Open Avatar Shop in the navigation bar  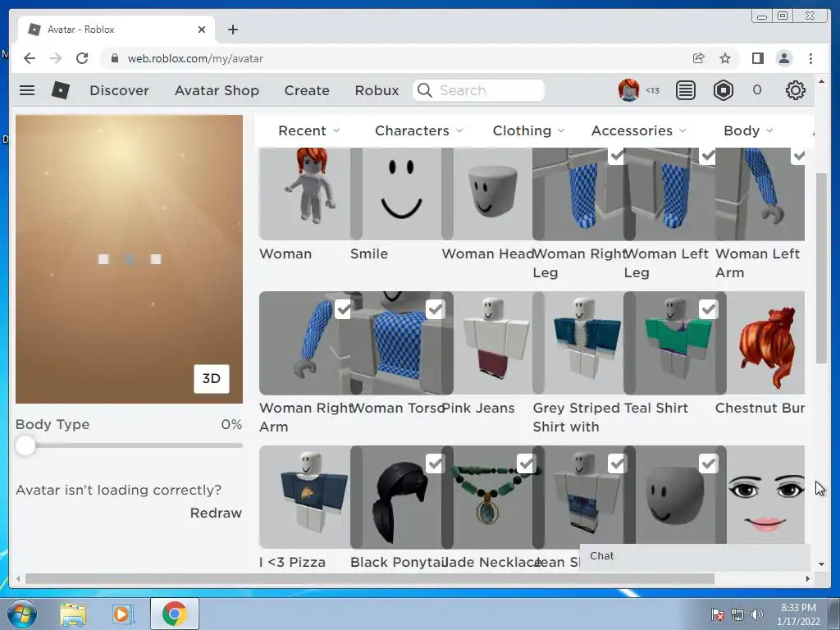(217, 90)
